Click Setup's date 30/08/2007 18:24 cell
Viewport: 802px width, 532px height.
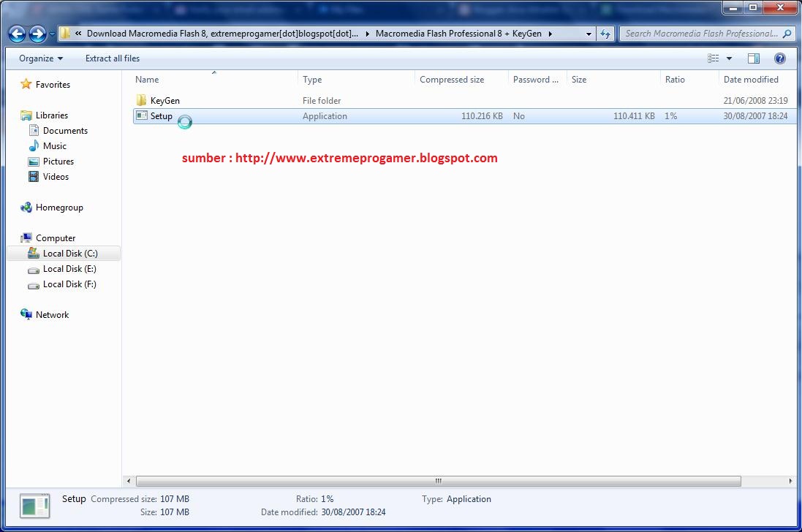pos(755,116)
